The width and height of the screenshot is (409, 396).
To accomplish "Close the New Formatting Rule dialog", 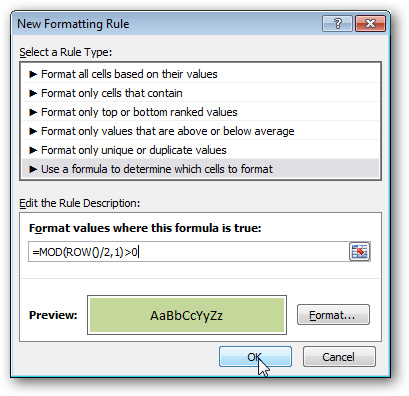I will coord(370,24).
